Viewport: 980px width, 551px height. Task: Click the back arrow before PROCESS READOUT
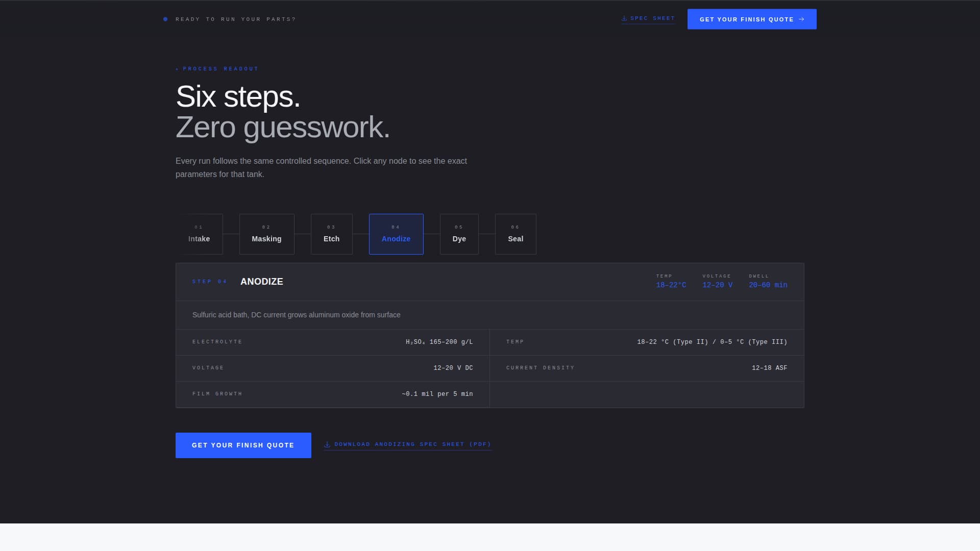(177, 68)
